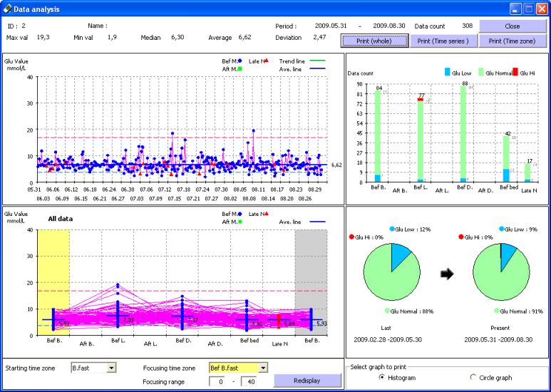This screenshot has width=551, height=392.
Task: Click Print (Time series) button
Action: pos(443,41)
